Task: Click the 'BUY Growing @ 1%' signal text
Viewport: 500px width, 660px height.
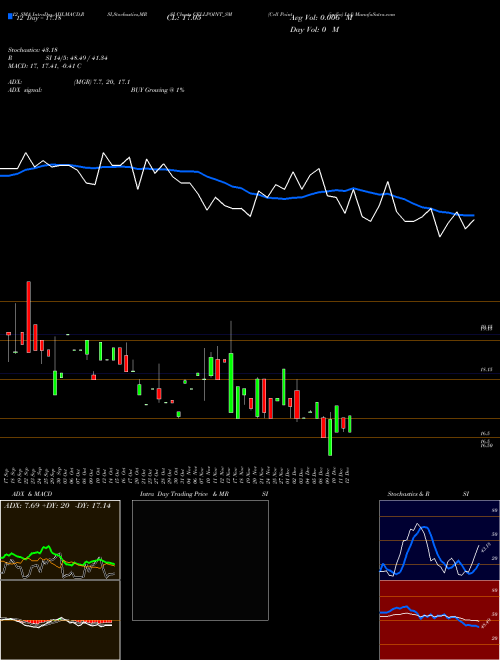Action: (157, 90)
